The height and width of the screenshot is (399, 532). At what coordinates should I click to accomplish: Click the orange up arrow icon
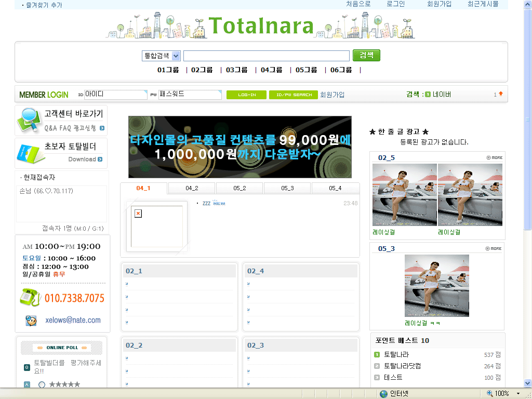(501, 94)
